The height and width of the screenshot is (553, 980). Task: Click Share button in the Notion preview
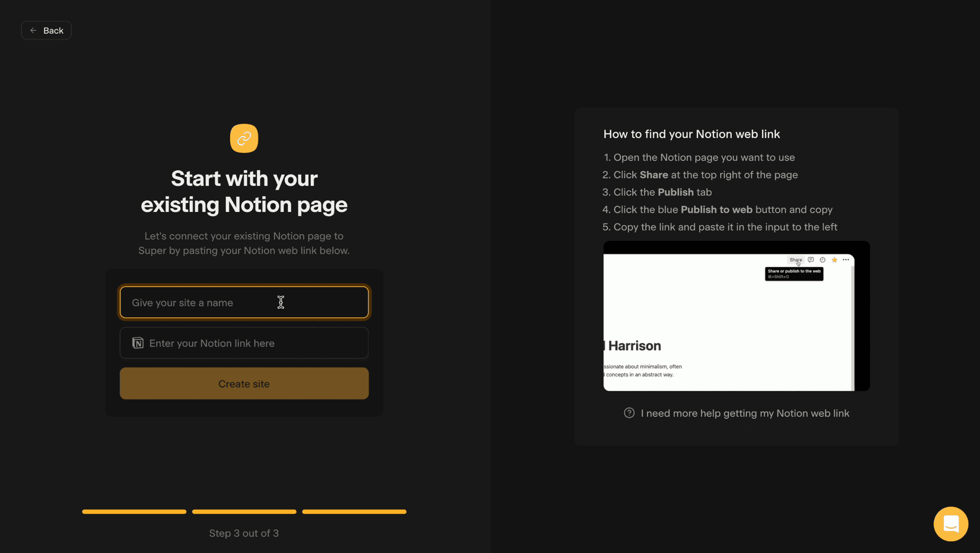coord(795,260)
